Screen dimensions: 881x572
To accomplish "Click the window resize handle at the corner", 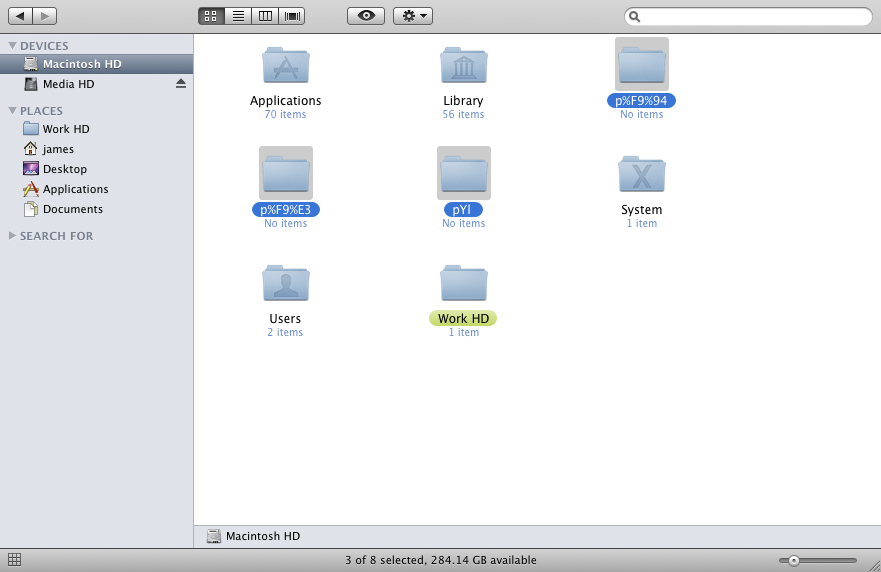I will [875, 566].
